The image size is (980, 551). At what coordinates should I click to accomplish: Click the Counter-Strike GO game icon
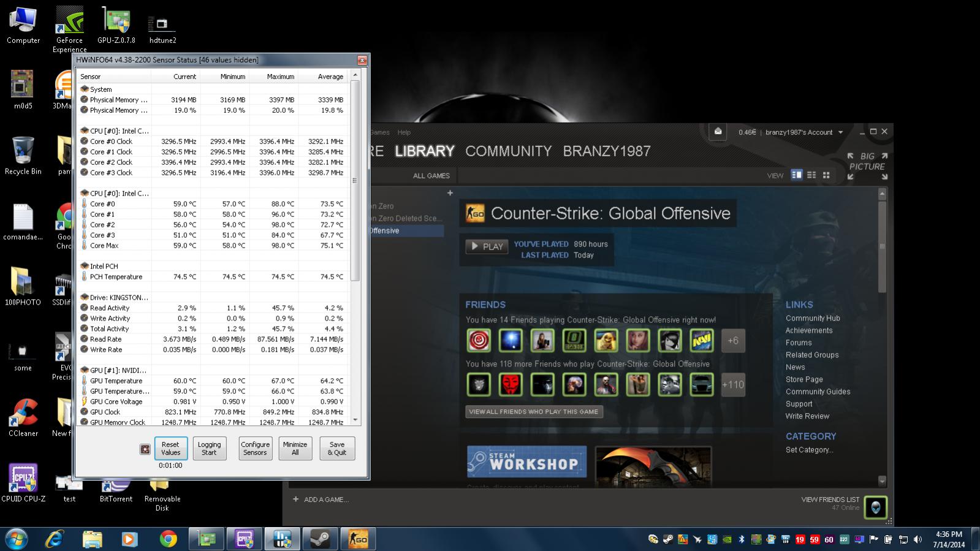click(475, 213)
